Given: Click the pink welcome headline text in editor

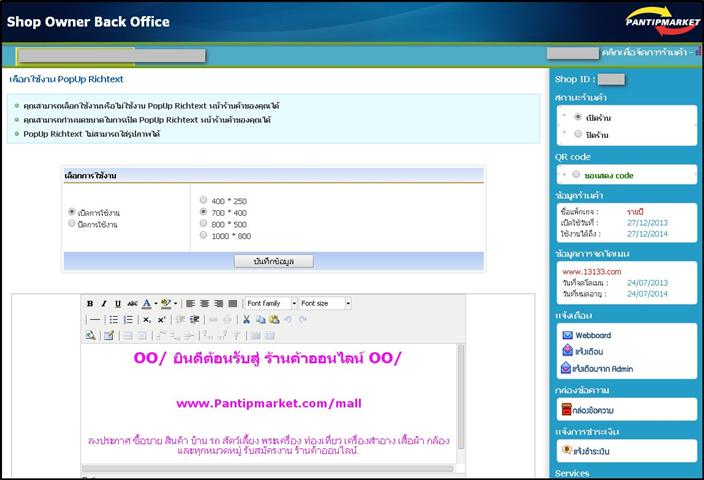Looking at the screenshot, I should point(267,358).
